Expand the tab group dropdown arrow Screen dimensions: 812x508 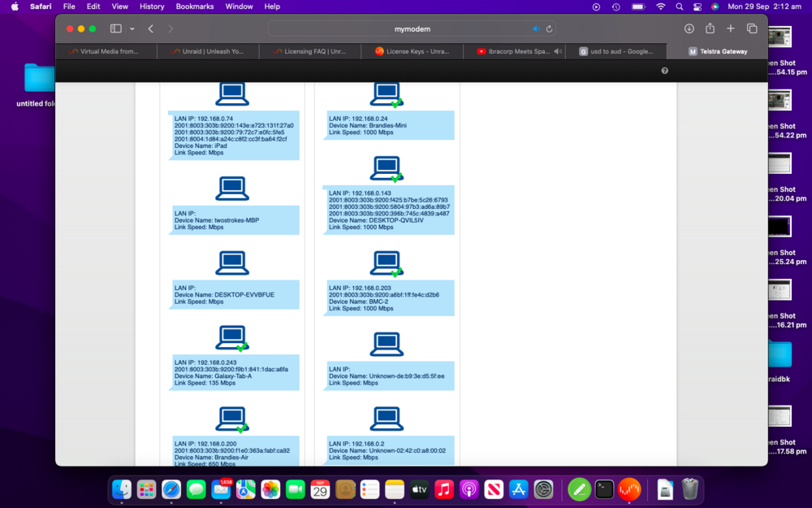click(x=132, y=29)
